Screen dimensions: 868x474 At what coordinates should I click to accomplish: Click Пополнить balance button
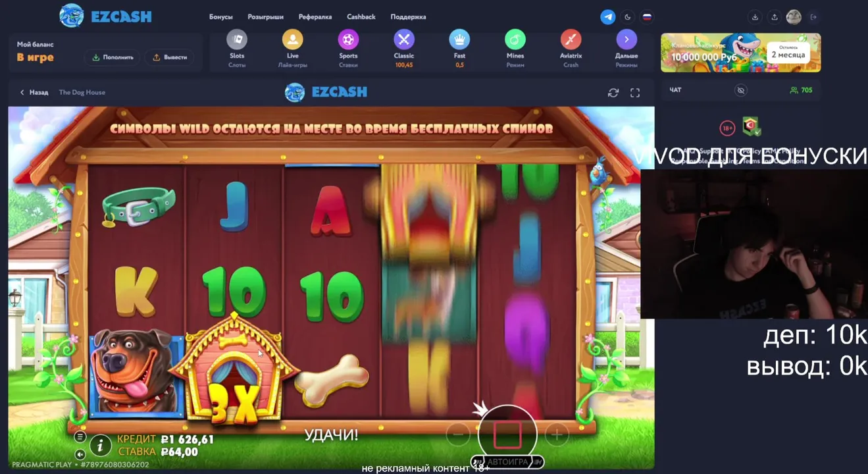click(113, 57)
